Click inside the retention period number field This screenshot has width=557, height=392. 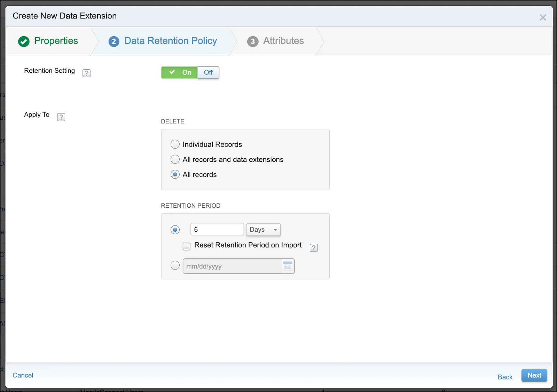[217, 229]
